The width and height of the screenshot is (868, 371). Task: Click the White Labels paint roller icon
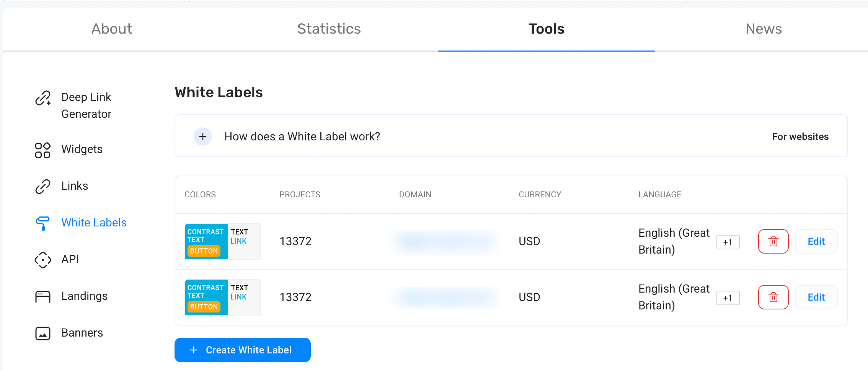[43, 223]
